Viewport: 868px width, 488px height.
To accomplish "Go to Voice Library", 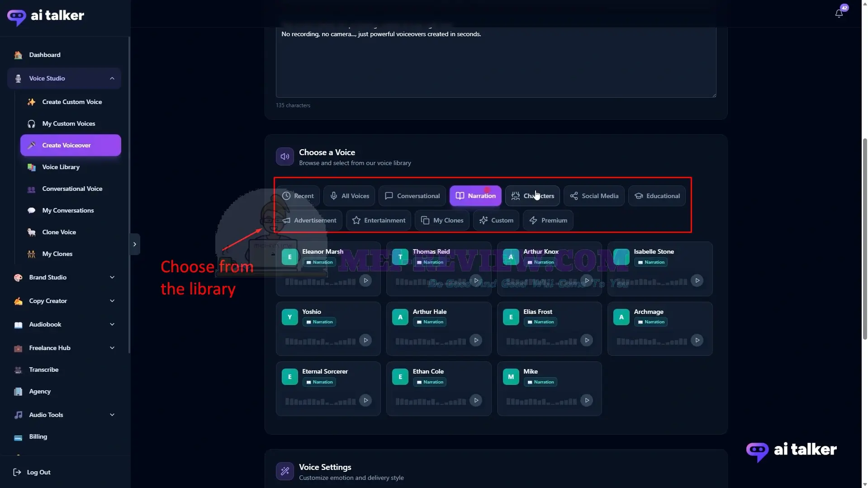I will (x=71, y=167).
